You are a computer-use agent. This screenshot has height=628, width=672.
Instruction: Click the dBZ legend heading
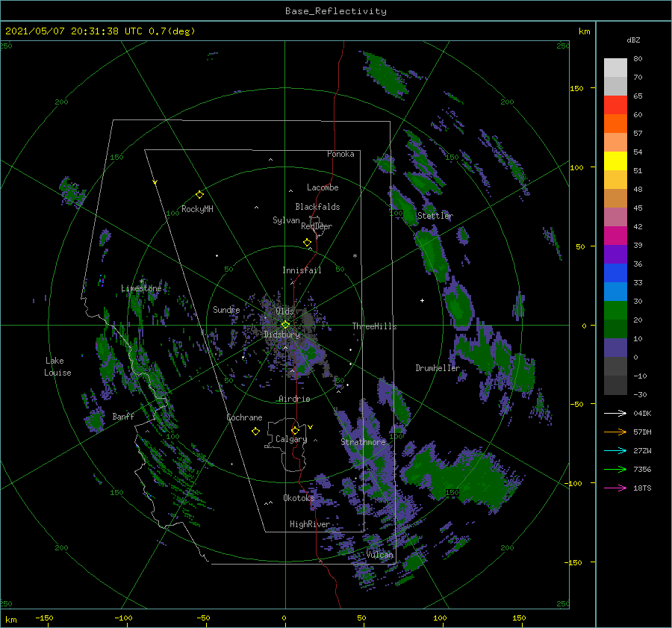(633, 40)
